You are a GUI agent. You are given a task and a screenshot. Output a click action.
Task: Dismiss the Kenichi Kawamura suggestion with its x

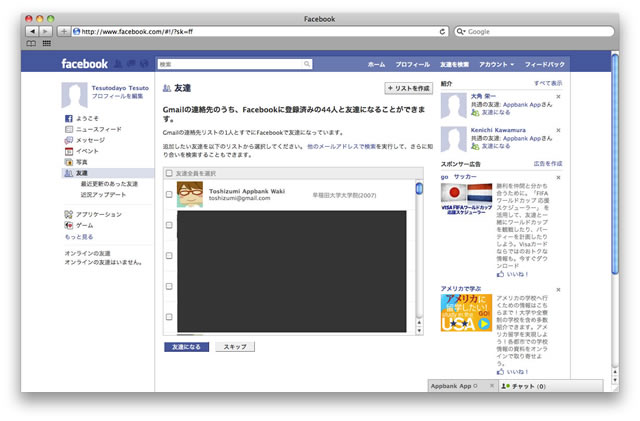[558, 130]
